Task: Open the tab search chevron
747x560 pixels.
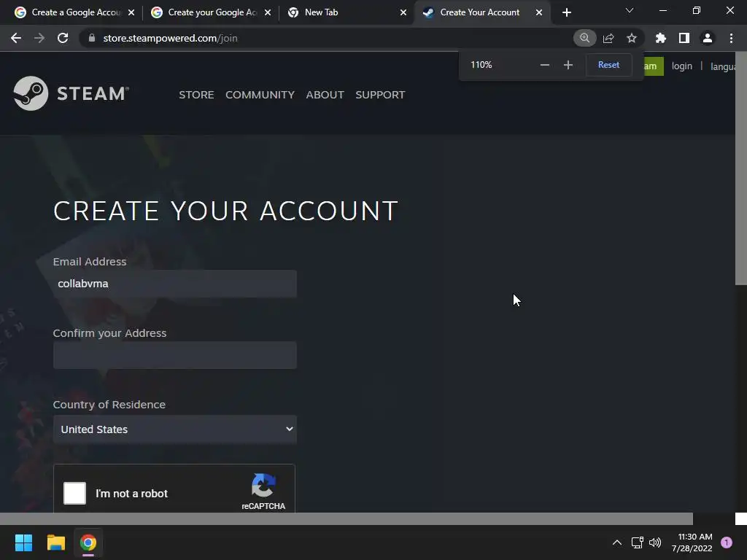Action: pos(630,10)
